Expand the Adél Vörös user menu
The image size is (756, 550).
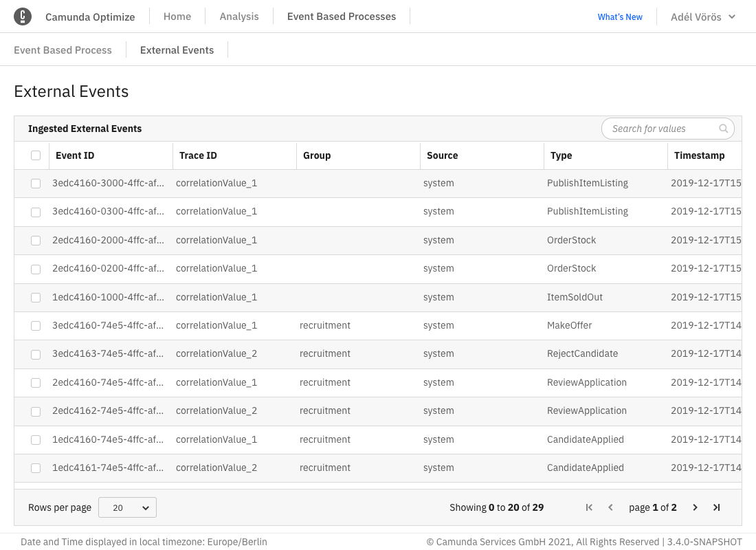pyautogui.click(x=702, y=16)
